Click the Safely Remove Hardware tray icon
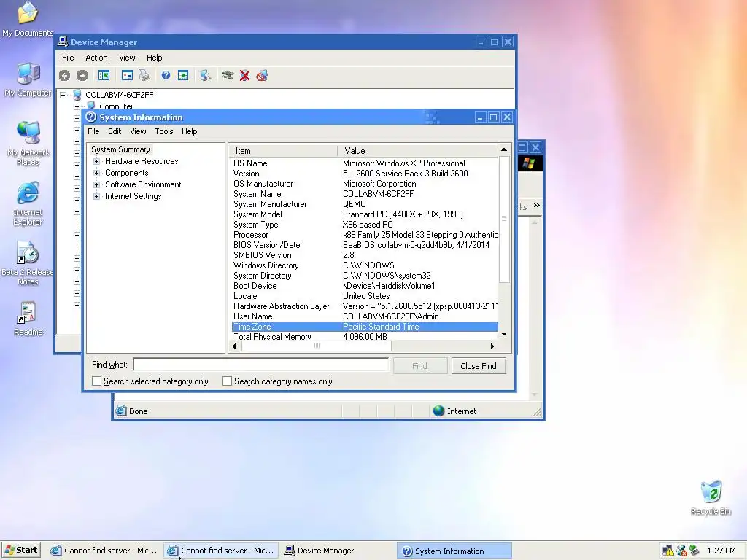Viewport: 747px width, 560px height. (x=694, y=551)
